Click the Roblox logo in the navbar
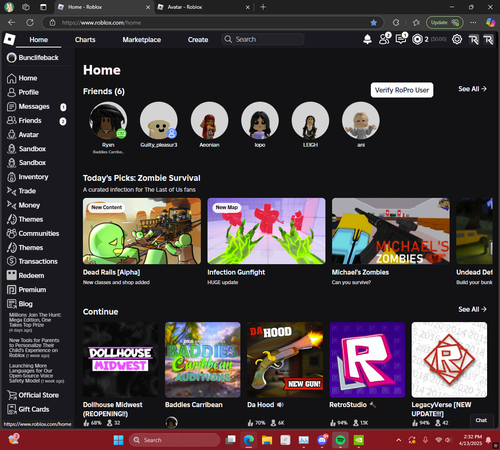 pos(9,39)
